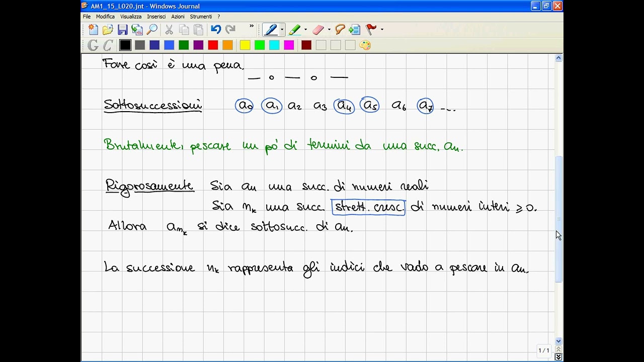Click the Windows Journal title bar icon
This screenshot has width=644, height=362.
pos(85,6)
